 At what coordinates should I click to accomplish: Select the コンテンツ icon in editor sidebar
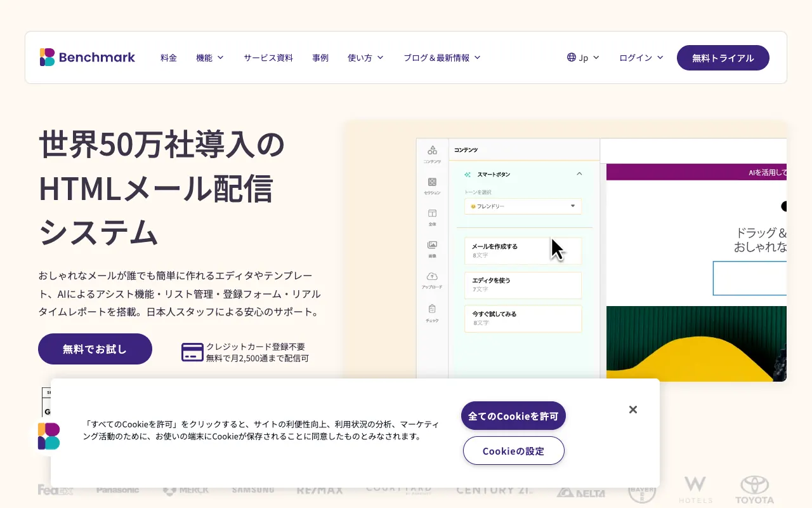[432, 150]
